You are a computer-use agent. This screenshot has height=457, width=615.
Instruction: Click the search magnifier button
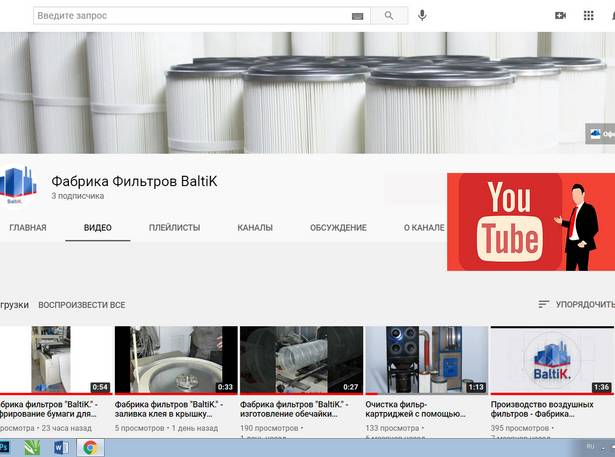pyautogui.click(x=389, y=16)
